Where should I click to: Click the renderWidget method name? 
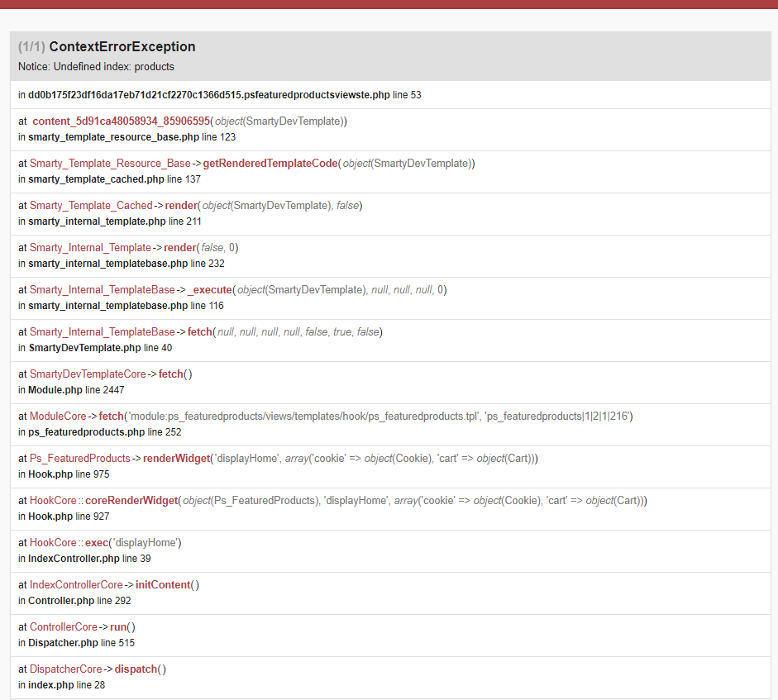(177, 459)
